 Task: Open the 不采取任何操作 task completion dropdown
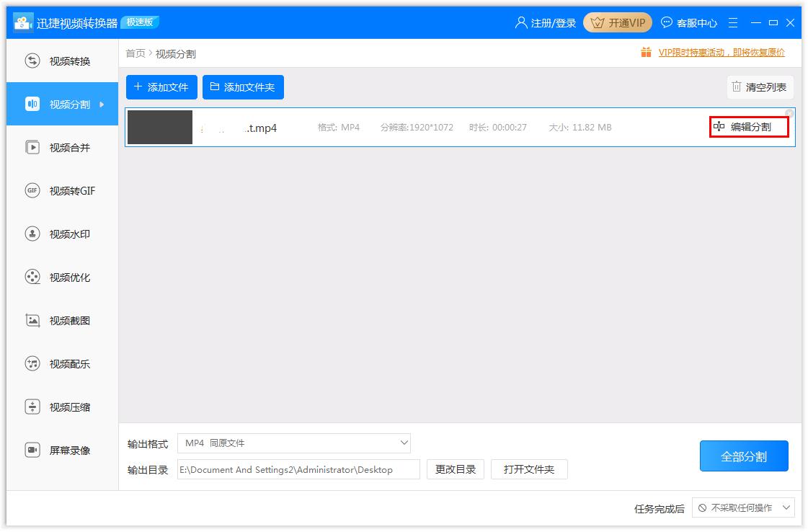click(745, 507)
